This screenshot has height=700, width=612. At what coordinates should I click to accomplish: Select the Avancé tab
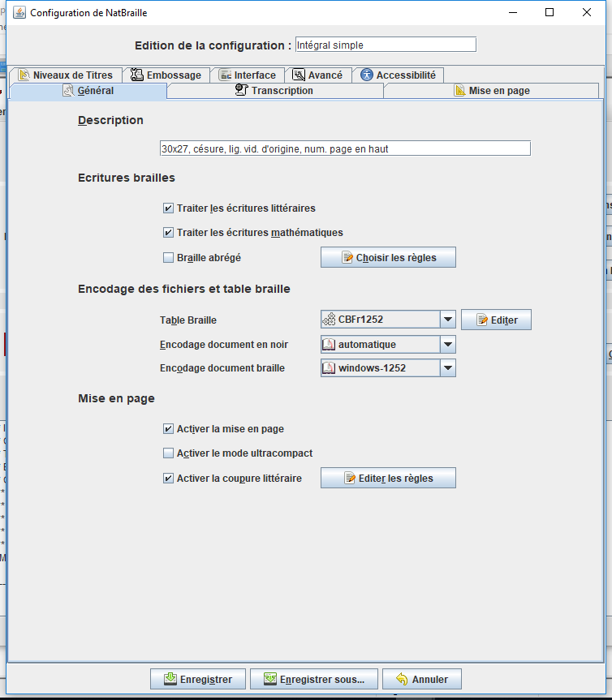(x=317, y=75)
